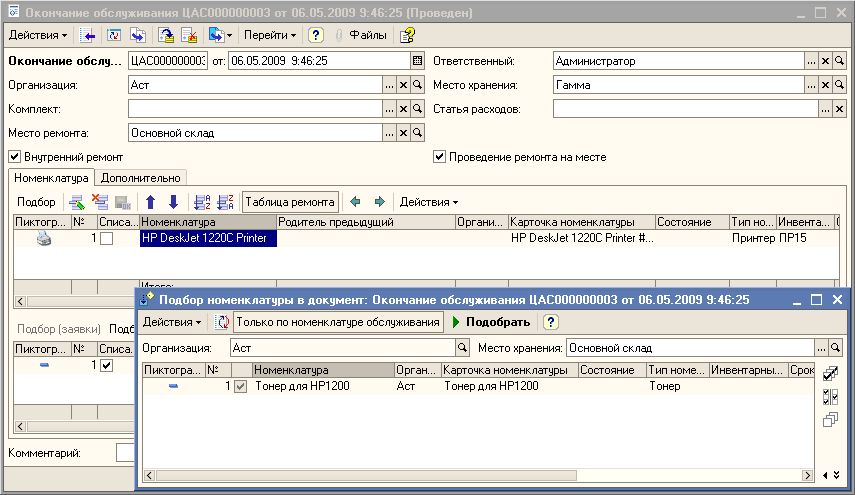
Task: Click the Подобрать button
Action: point(492,322)
